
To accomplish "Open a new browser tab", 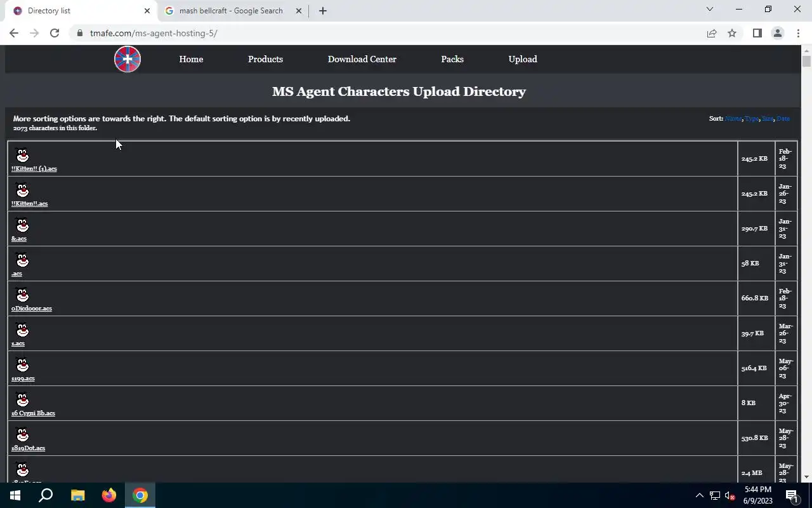I will (322, 11).
